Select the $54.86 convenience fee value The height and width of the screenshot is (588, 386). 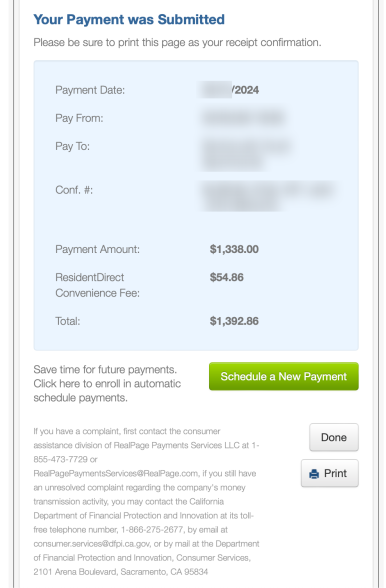(227, 278)
